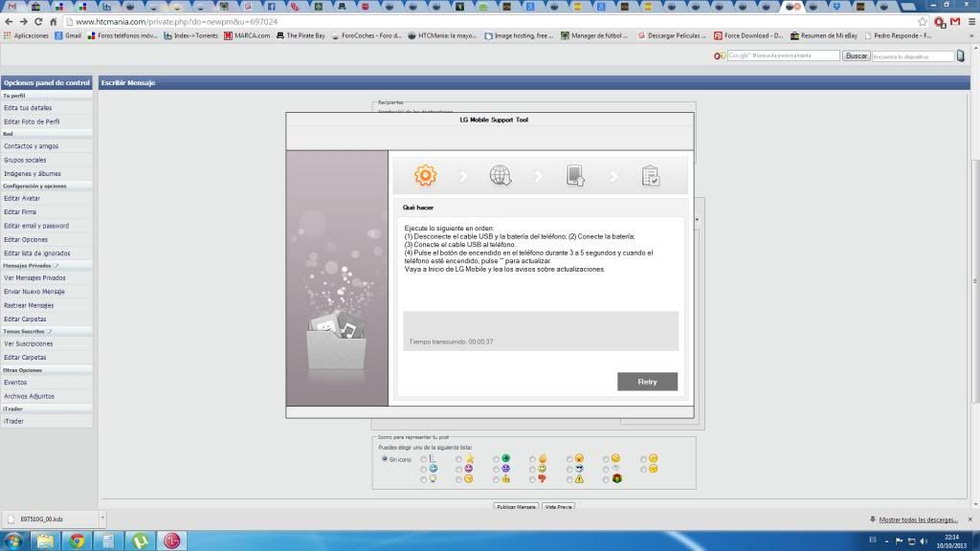Select the 'Sin icono' radio button
Image resolution: width=980 pixels, height=551 pixels.
click(x=385, y=459)
